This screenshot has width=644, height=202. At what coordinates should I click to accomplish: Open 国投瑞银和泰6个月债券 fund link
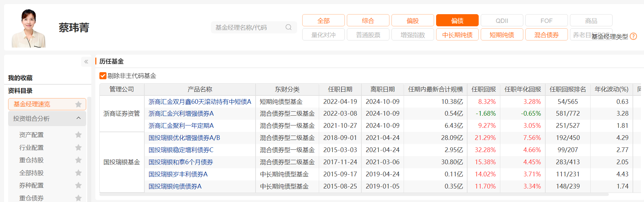click(181, 162)
